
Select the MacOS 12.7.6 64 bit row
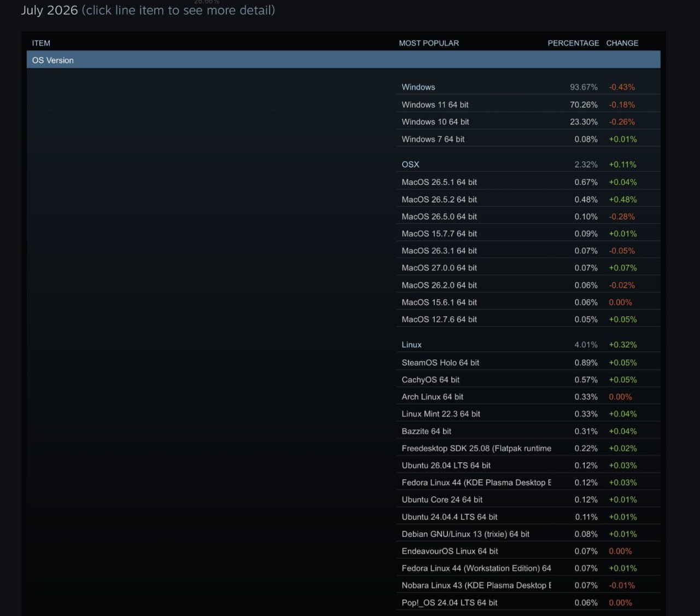(x=528, y=319)
